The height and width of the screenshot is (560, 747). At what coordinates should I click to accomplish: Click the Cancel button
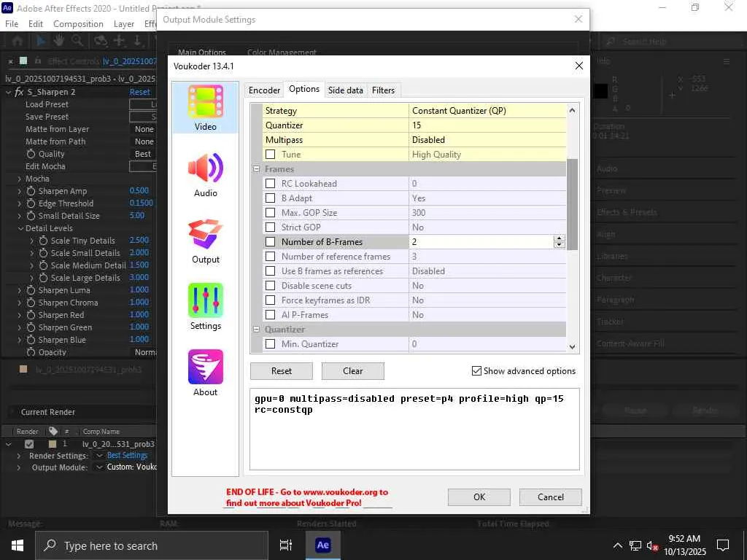coord(550,497)
